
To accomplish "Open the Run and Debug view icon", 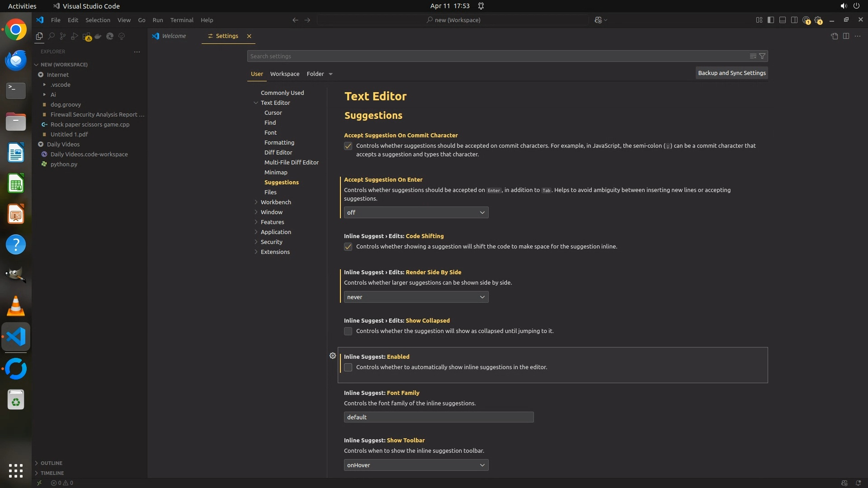I will pos(75,36).
